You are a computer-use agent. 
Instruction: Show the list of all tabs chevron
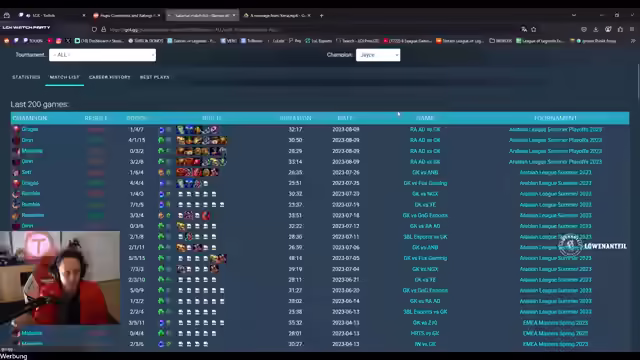574,16
